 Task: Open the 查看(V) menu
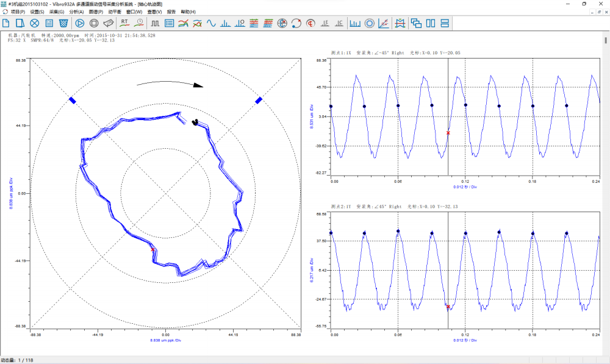(x=154, y=12)
